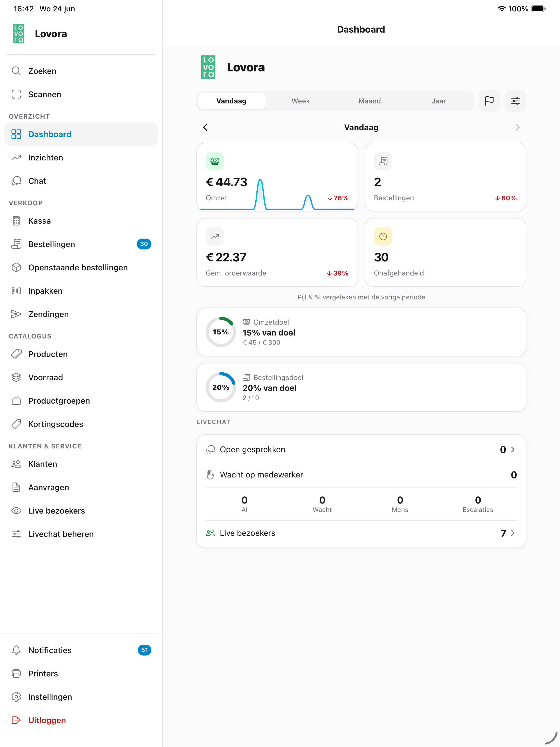Open the Omzetdoel 15% van doel card
Image resolution: width=560 pixels, height=747 pixels.
361,332
